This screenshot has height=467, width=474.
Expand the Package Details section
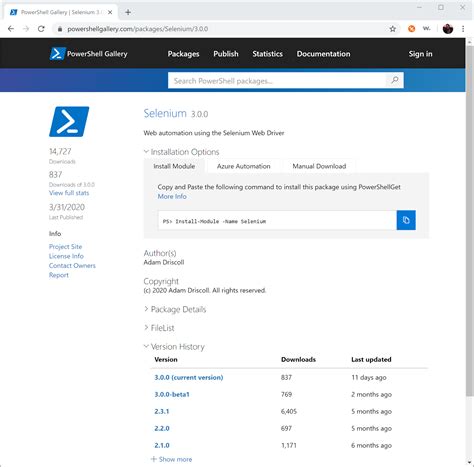[x=175, y=309]
